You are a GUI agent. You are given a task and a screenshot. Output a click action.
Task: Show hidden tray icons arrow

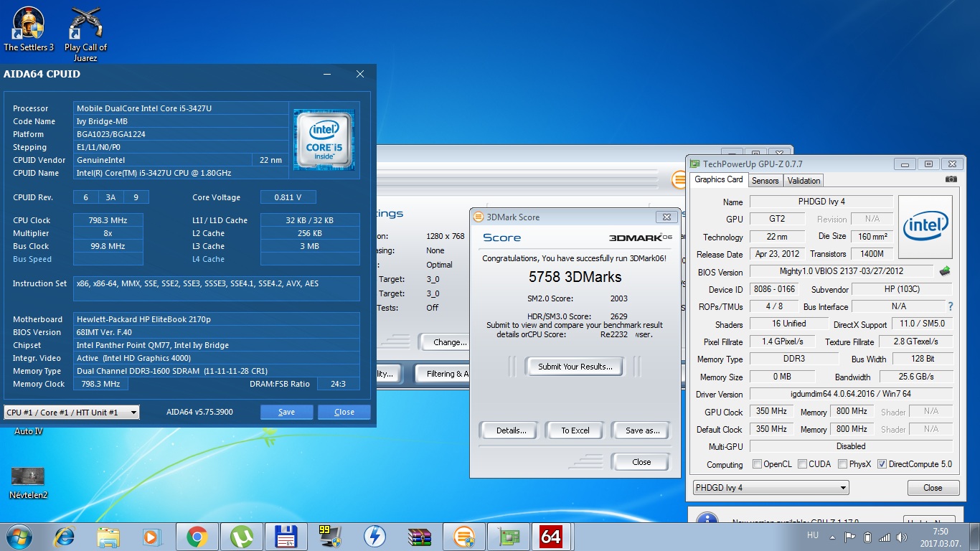pyautogui.click(x=831, y=537)
